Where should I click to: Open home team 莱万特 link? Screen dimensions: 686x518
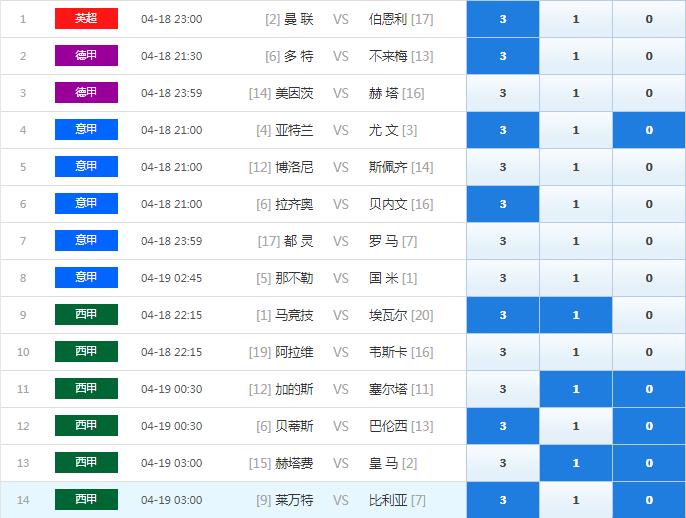pos(294,500)
